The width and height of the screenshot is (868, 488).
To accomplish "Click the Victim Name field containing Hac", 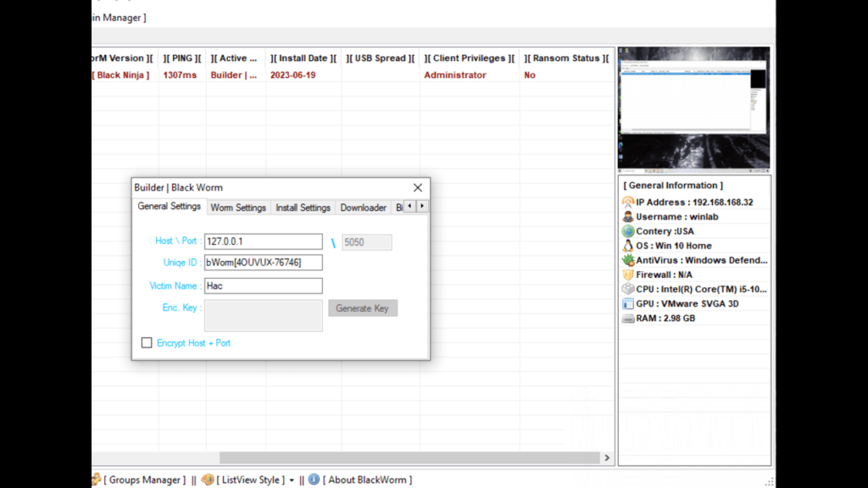I will [264, 286].
